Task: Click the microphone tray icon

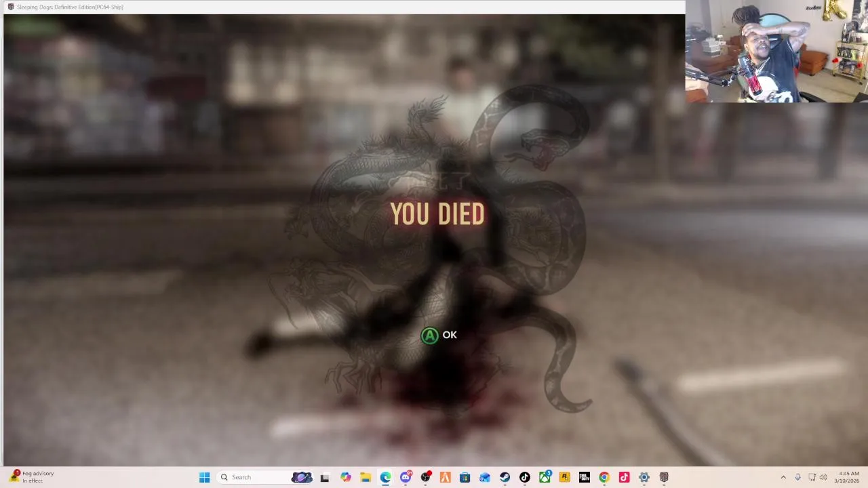Action: (x=797, y=477)
